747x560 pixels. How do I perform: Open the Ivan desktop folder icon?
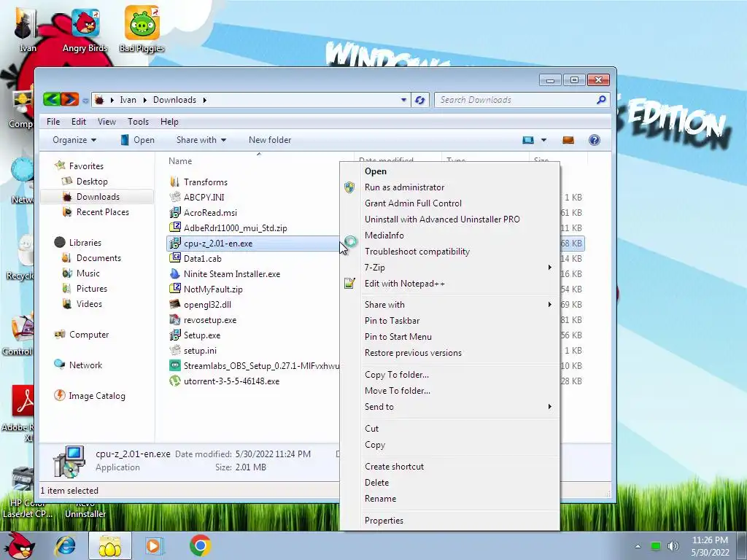coord(27,29)
